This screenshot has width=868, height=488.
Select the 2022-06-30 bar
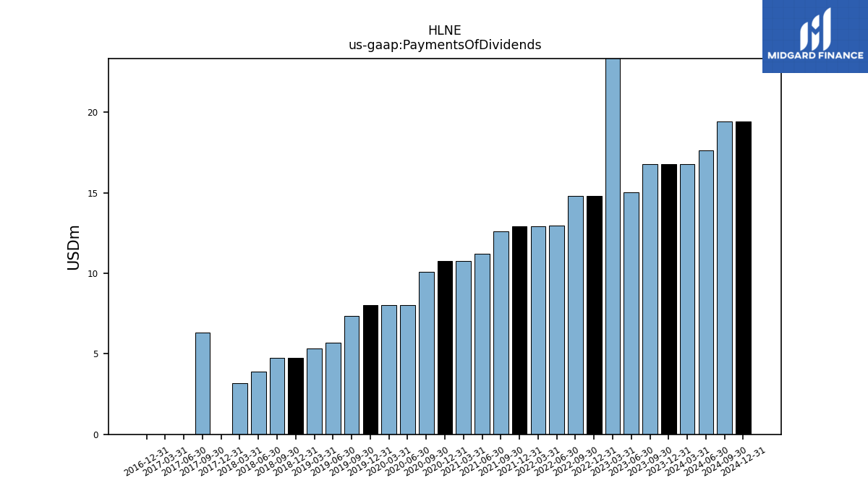point(556,330)
